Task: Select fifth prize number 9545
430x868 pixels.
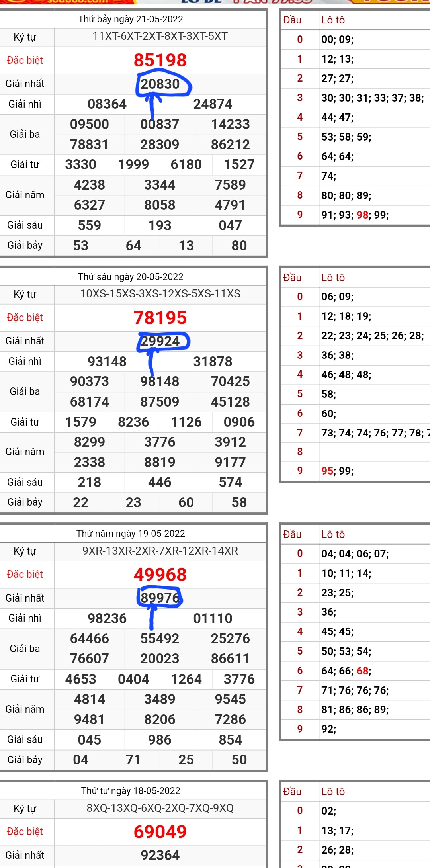Action: 231,699
